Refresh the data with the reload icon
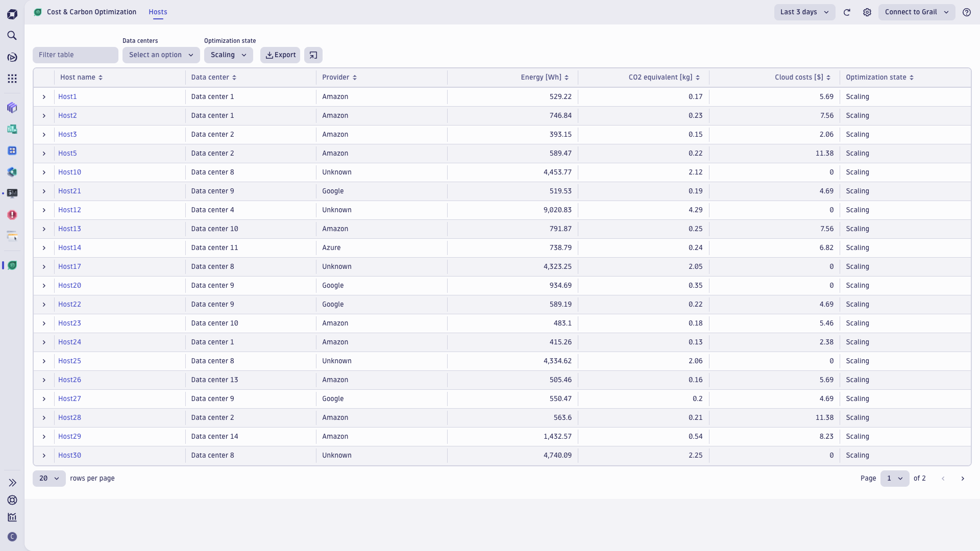The height and width of the screenshot is (551, 980). pos(847,12)
